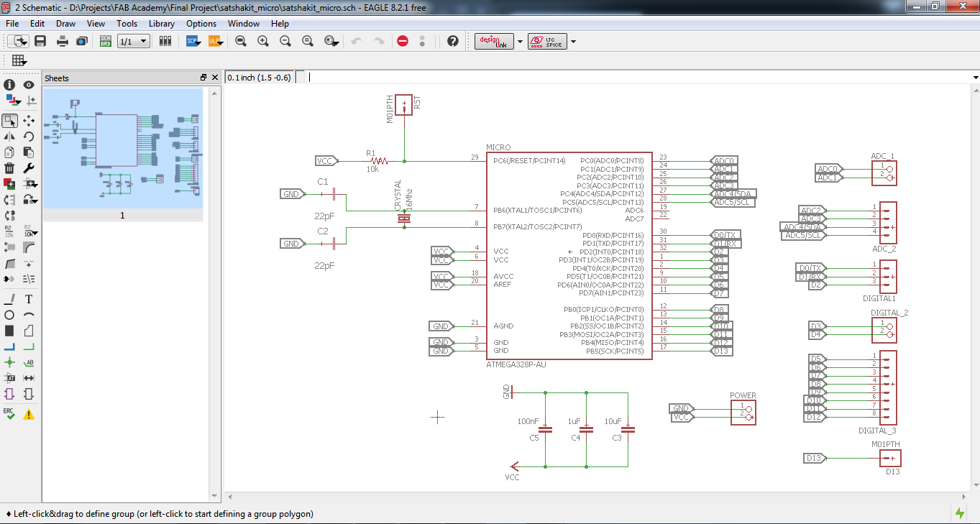The width and height of the screenshot is (980, 524).
Task: Open the Library menu
Action: pyautogui.click(x=162, y=24)
